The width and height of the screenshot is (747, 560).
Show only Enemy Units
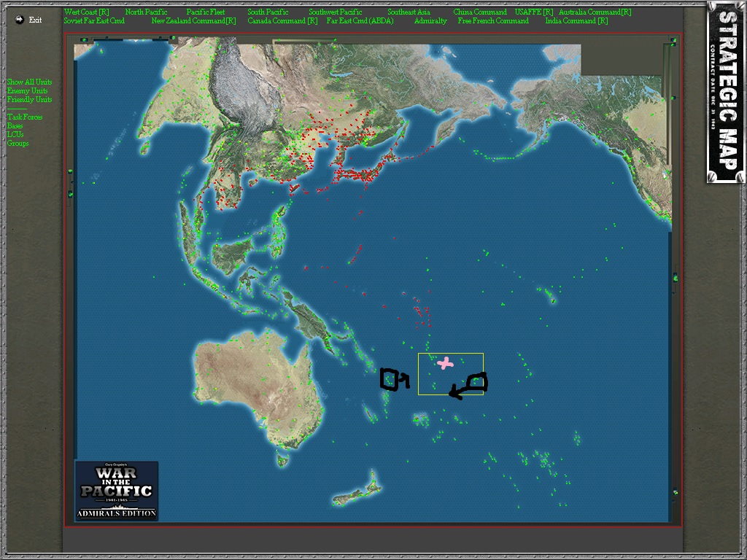point(27,90)
